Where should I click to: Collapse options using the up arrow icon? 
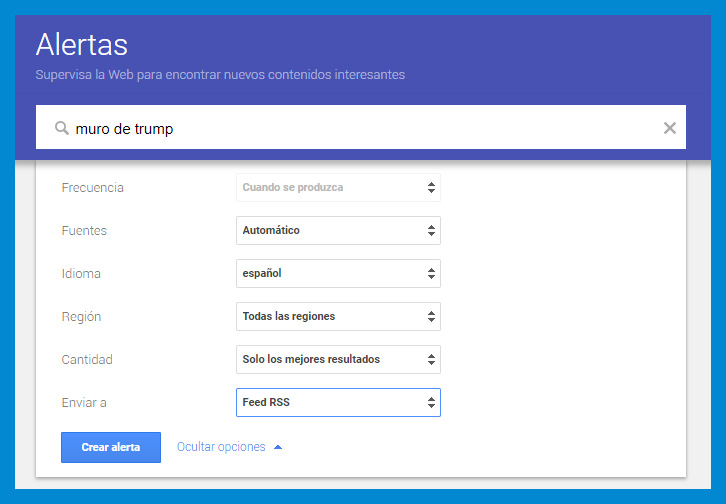pyautogui.click(x=278, y=447)
